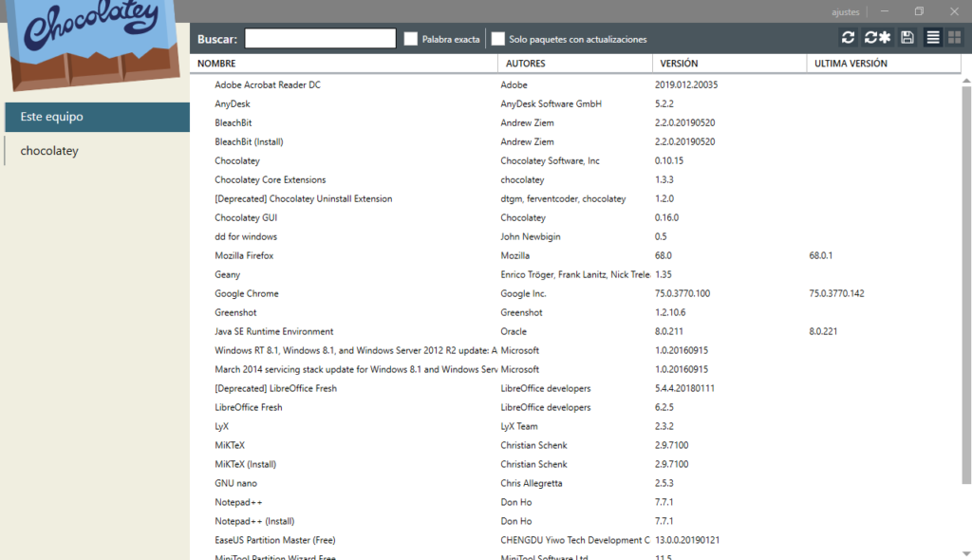Image resolution: width=972 pixels, height=560 pixels.
Task: Click the refresh packages icon
Action: 848,38
